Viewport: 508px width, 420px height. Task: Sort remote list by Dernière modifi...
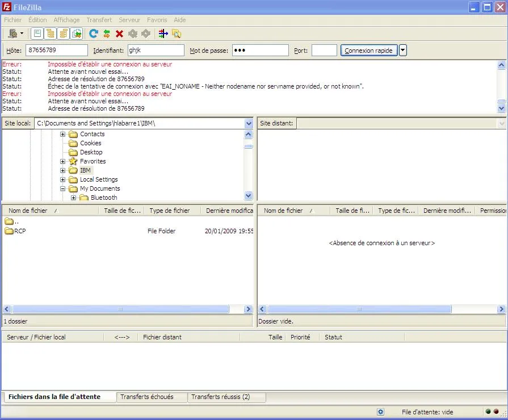pos(447,211)
